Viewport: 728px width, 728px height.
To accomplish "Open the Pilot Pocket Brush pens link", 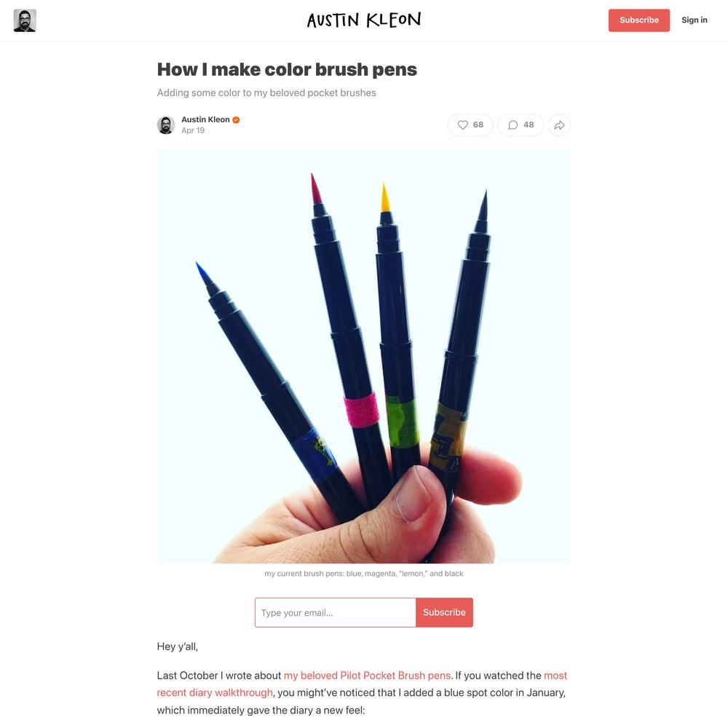I will [367, 675].
